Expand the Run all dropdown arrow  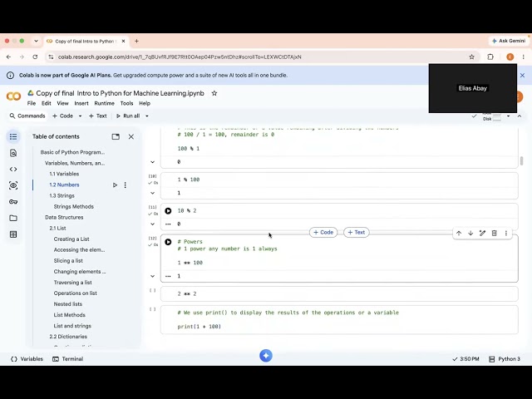click(147, 116)
